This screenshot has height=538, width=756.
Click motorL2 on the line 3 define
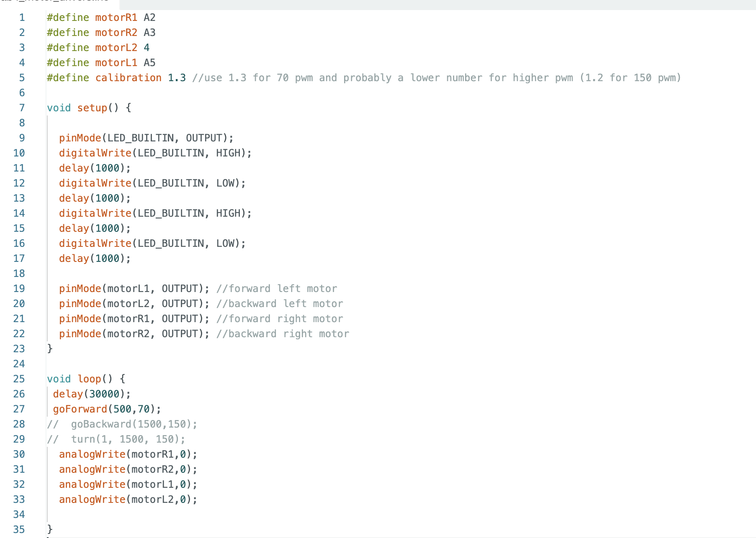coord(116,48)
